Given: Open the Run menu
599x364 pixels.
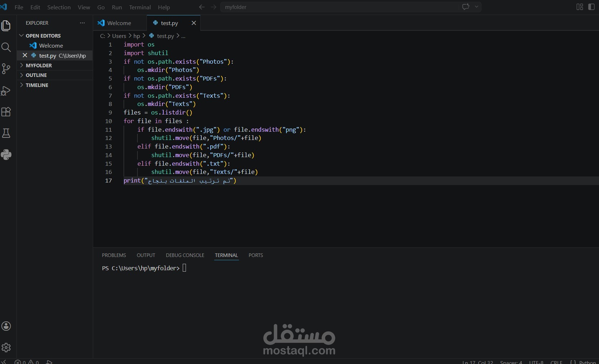Looking at the screenshot, I should [117, 7].
